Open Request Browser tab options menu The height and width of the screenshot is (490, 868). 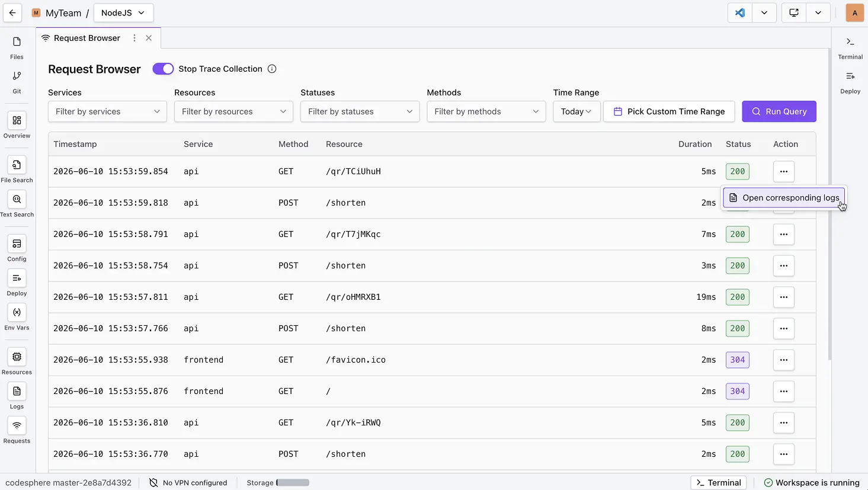point(134,38)
